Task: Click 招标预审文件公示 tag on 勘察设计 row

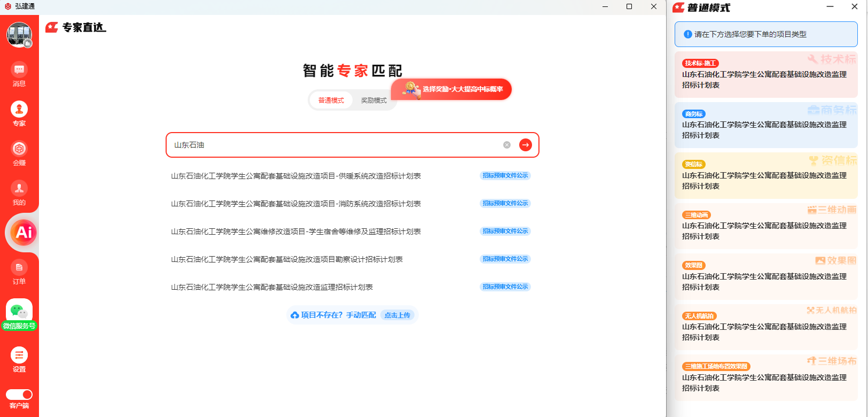Action: pyautogui.click(x=505, y=259)
